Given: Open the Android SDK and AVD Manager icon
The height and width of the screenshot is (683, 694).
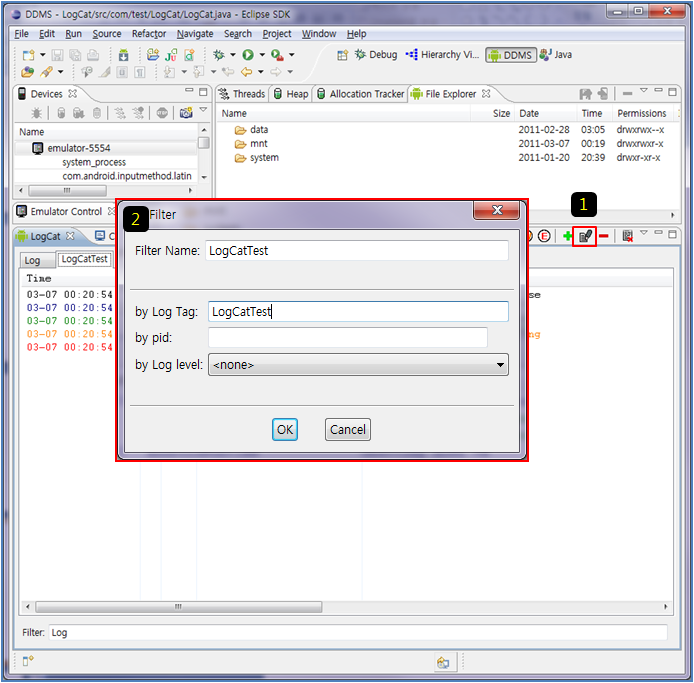Looking at the screenshot, I should [123, 55].
